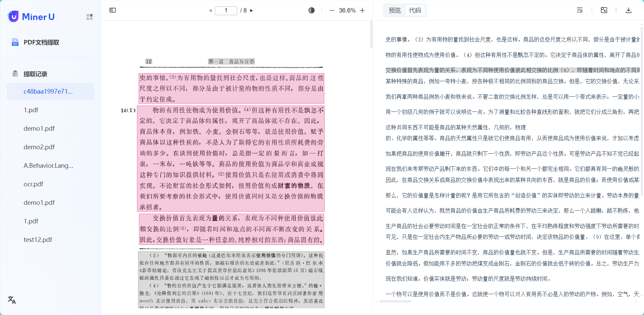The width and height of the screenshot is (644, 315).
Task: Zoom in with the plus control
Action: [x=362, y=10]
